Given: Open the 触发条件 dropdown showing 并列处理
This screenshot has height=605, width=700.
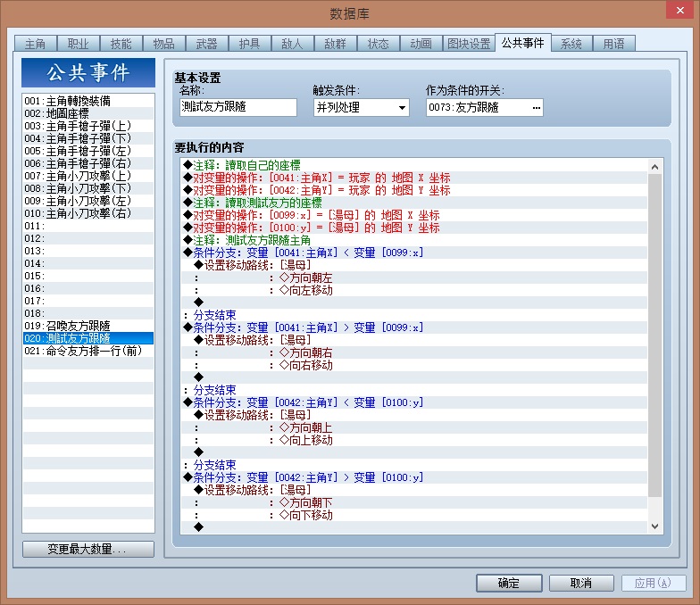Looking at the screenshot, I should tap(361, 107).
